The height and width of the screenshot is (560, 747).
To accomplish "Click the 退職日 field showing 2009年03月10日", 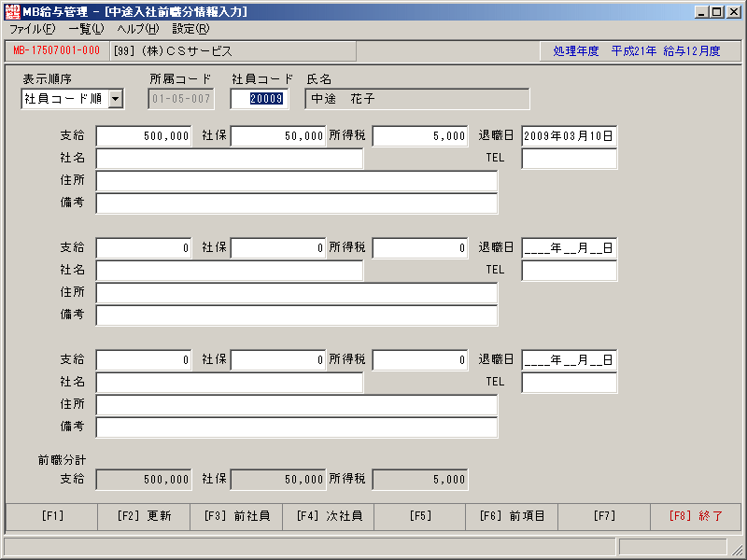I will 570,136.
